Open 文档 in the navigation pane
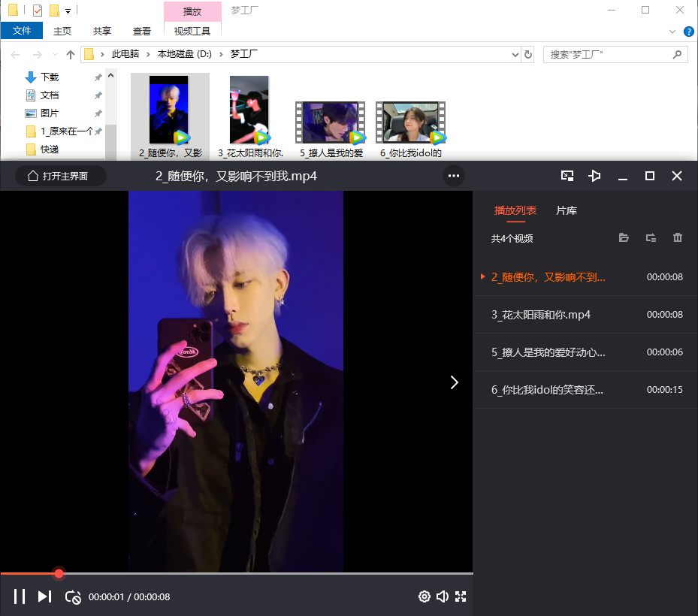Viewport: 698px width, 616px height. [50, 95]
